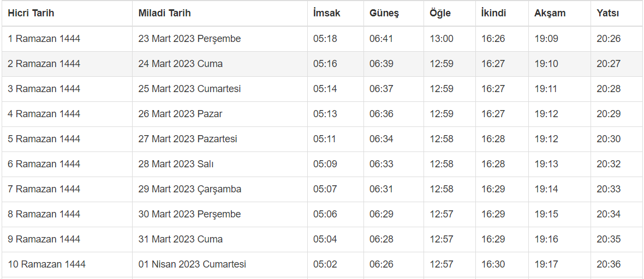Viewport: 644px width, 279px height.
Task: Select the 1 Ramazan 1444 cell
Action: pos(44,39)
